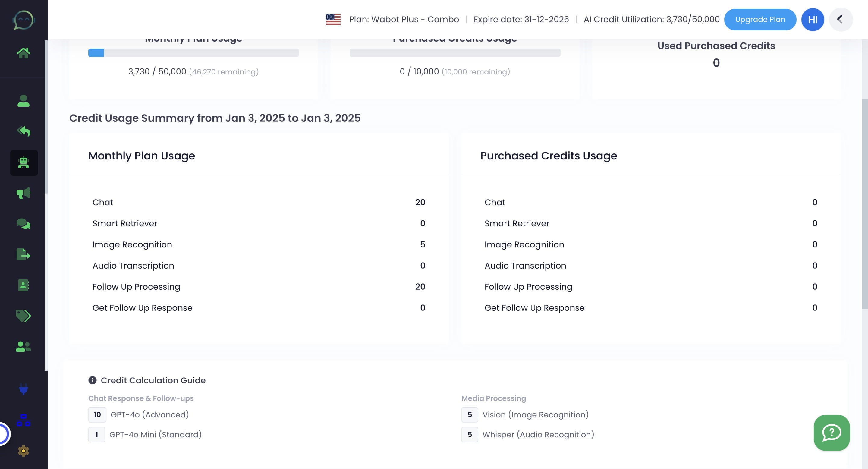Screen dimensions: 868x469
Task: Open the AI bot section via robot icon
Action: (x=24, y=163)
